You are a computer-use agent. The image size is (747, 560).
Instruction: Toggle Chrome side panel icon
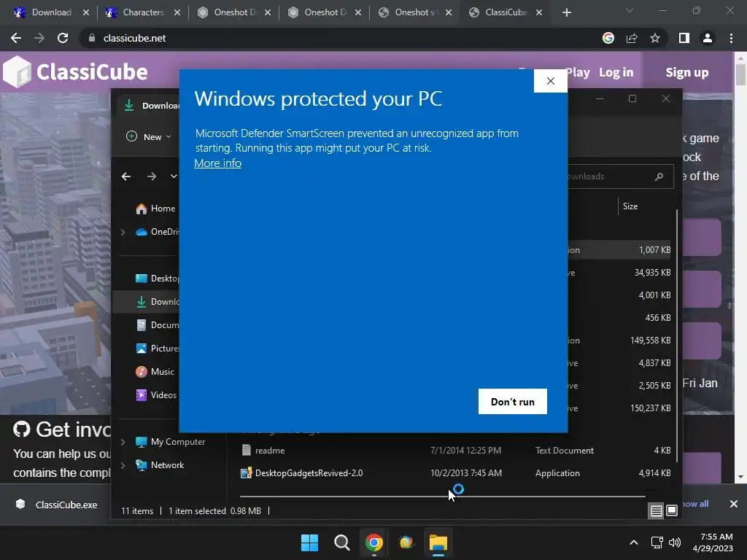point(684,38)
